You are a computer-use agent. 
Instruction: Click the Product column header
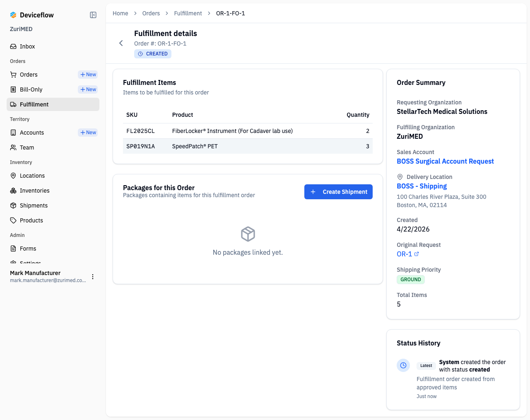[x=183, y=115]
